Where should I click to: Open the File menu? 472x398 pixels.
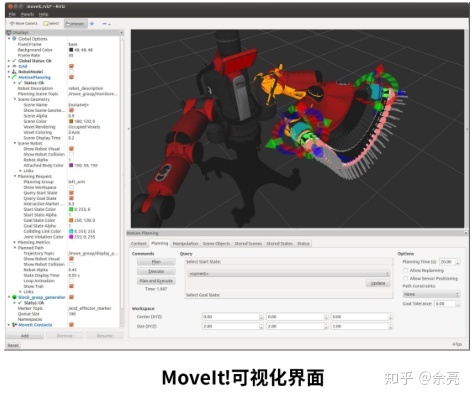coord(12,14)
